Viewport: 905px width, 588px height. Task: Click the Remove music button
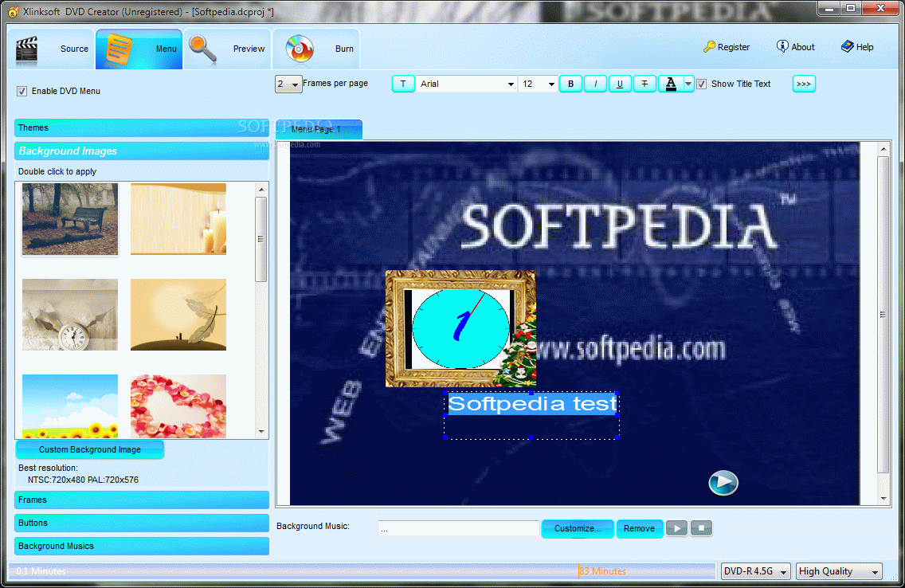[639, 528]
